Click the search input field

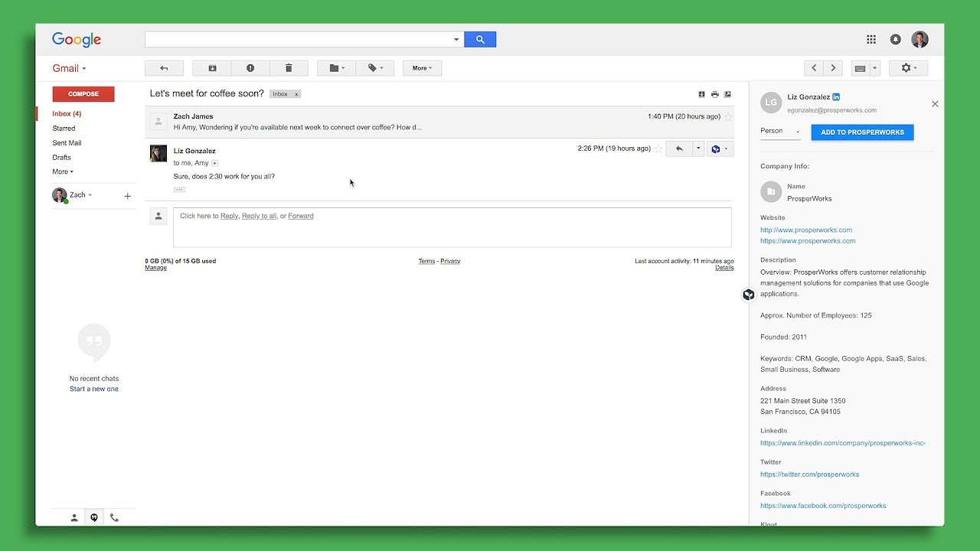pyautogui.click(x=298, y=39)
